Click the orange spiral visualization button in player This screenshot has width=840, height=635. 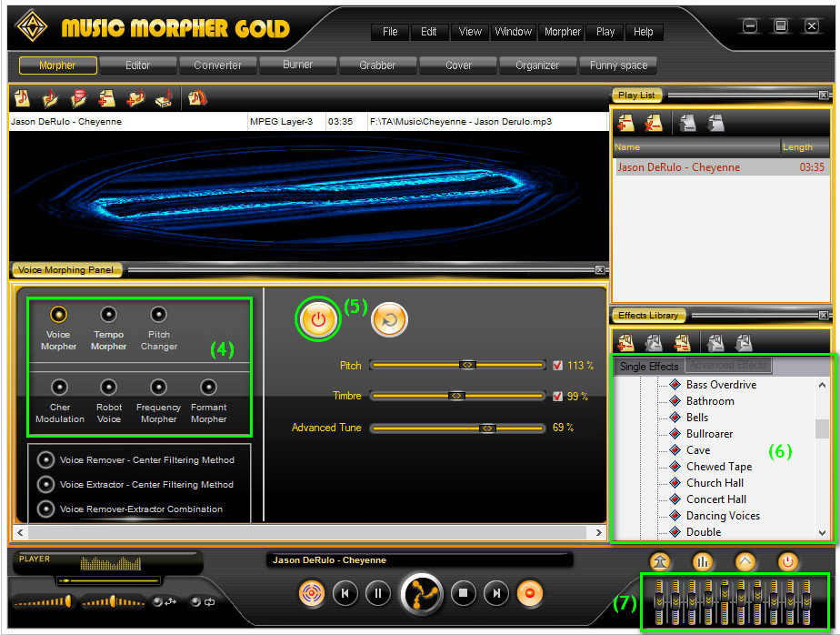[312, 593]
